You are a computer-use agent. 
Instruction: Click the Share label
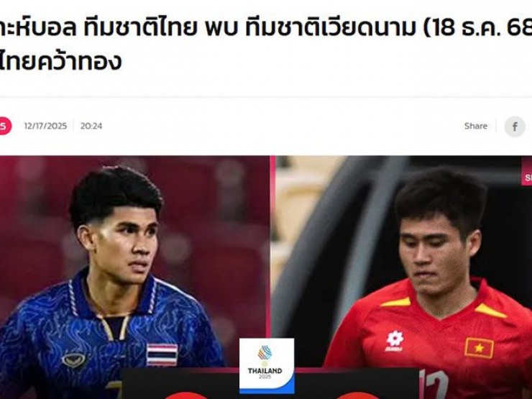coord(476,126)
